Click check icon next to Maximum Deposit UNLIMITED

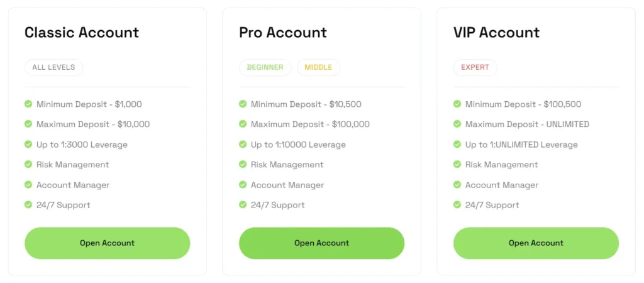pyautogui.click(x=457, y=124)
